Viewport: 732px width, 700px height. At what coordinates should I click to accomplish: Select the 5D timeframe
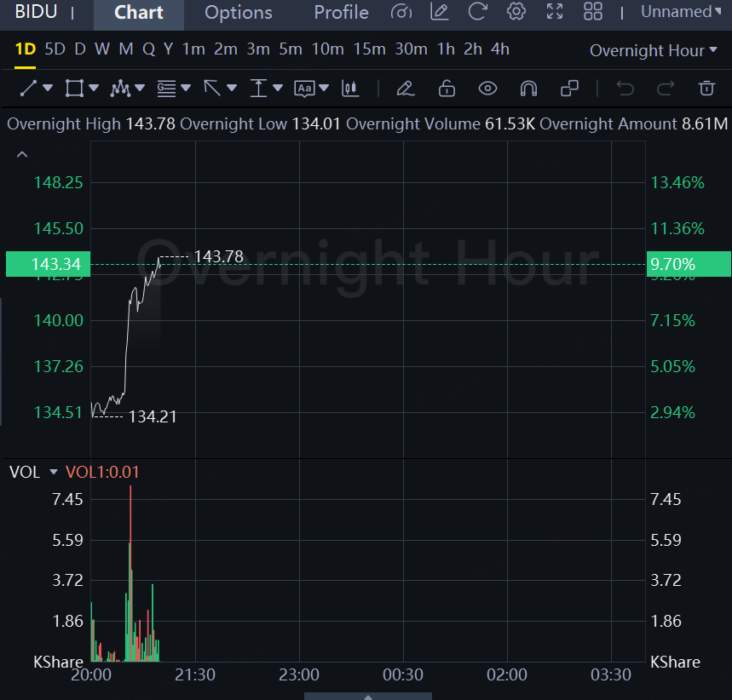(55, 49)
